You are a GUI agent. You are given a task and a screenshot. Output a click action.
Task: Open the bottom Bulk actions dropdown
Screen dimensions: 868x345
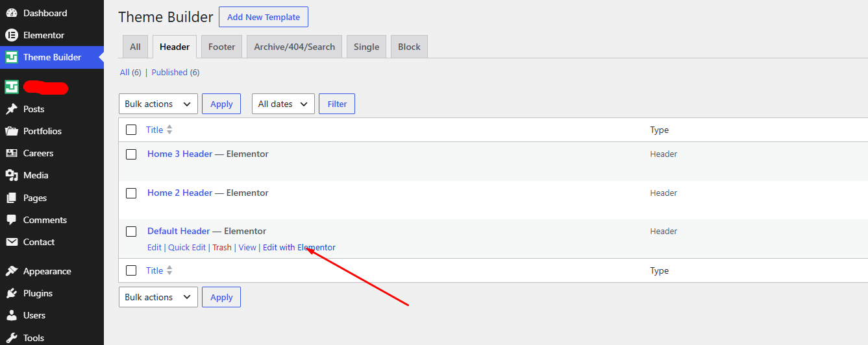pos(158,297)
